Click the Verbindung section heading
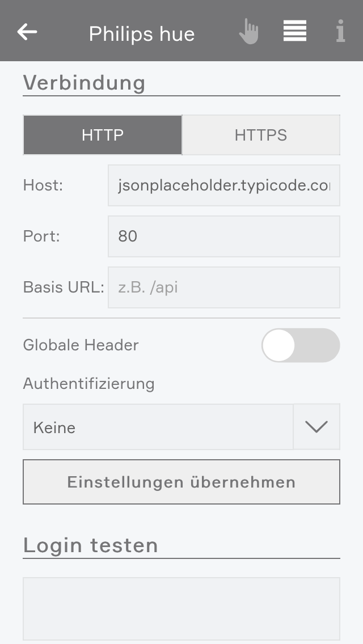The width and height of the screenshot is (363, 644). 85,83
